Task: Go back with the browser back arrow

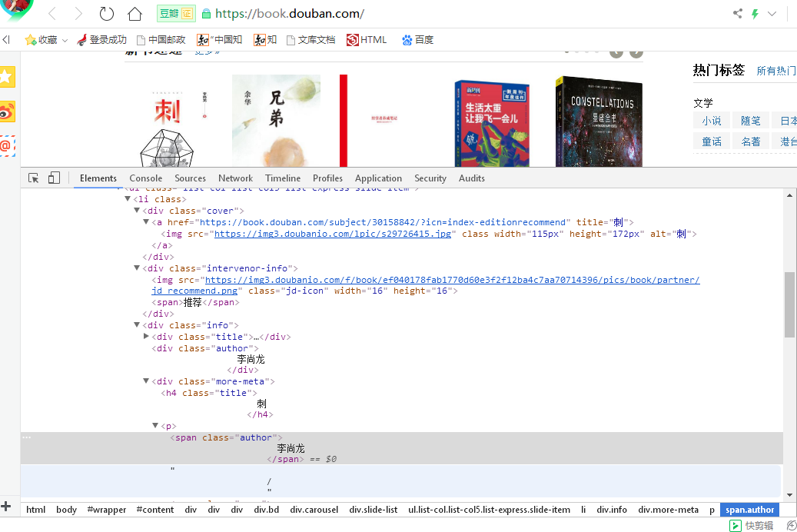Action: 51,14
